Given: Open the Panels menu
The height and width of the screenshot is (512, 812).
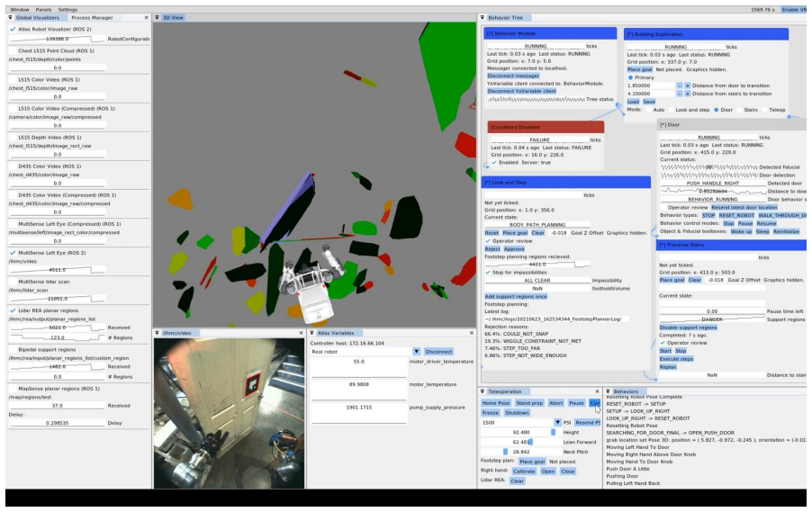Looking at the screenshot, I should point(43,9).
